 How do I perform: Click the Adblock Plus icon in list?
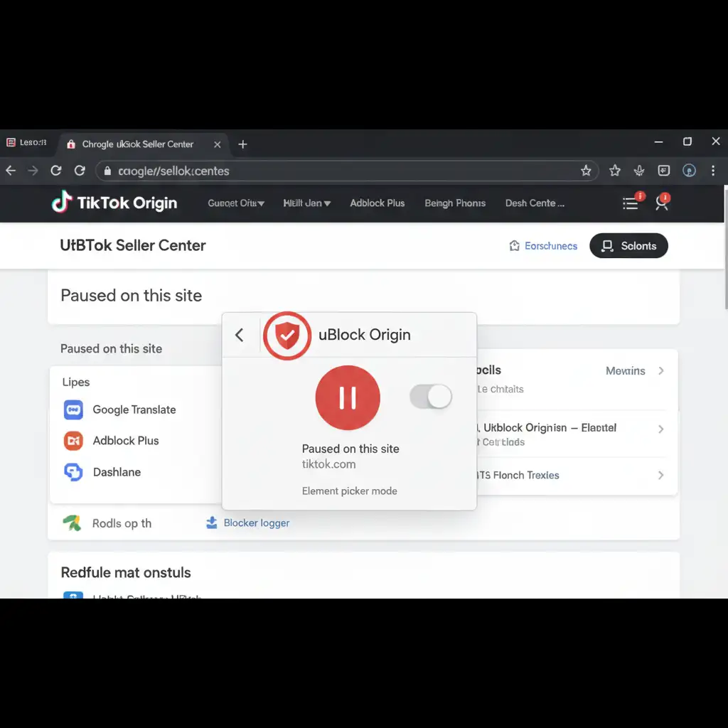click(x=74, y=441)
